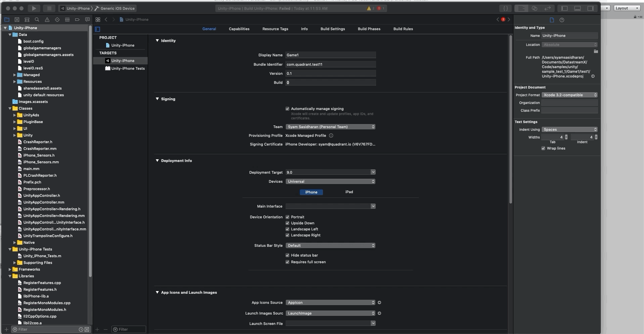Click the folder icon to choose project location
644x334 pixels.
pos(596,51)
